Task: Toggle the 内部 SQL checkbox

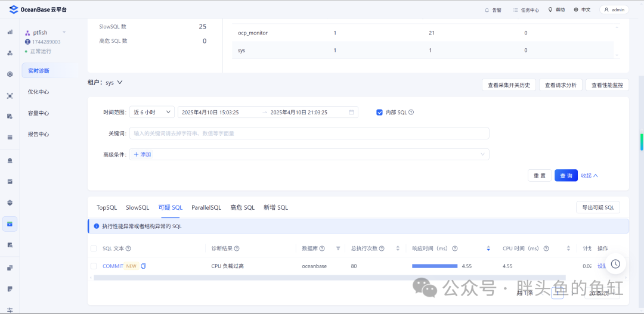Action: point(379,112)
